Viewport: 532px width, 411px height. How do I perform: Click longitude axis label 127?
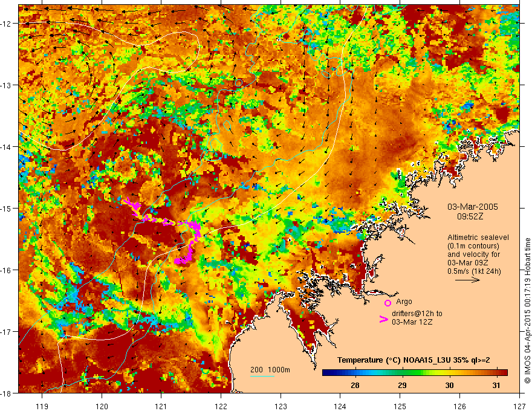pos(519,406)
